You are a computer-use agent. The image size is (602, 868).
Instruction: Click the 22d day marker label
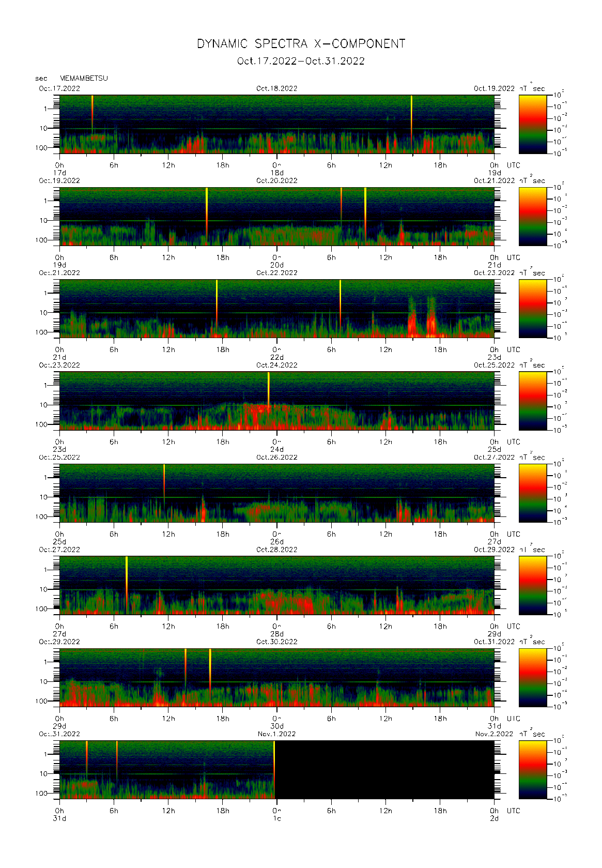(x=277, y=357)
